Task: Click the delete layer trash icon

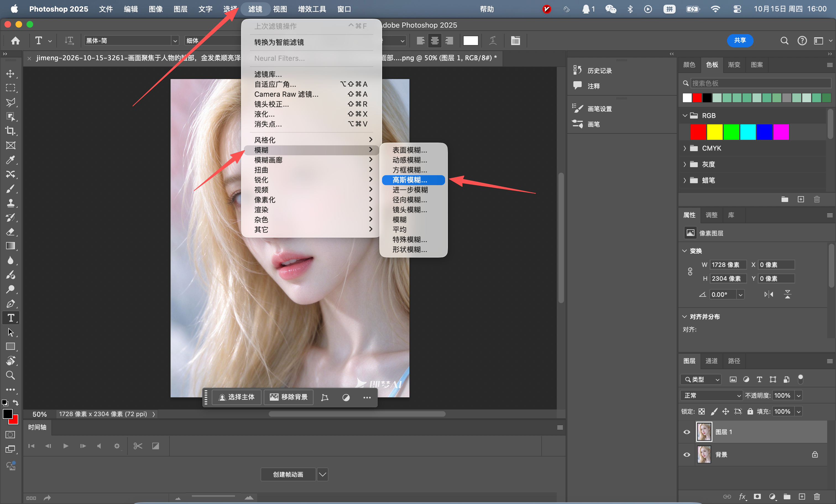Action: pyautogui.click(x=817, y=497)
